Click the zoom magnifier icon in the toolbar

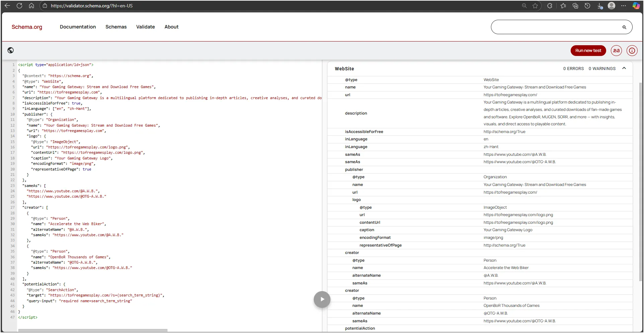pos(524,6)
